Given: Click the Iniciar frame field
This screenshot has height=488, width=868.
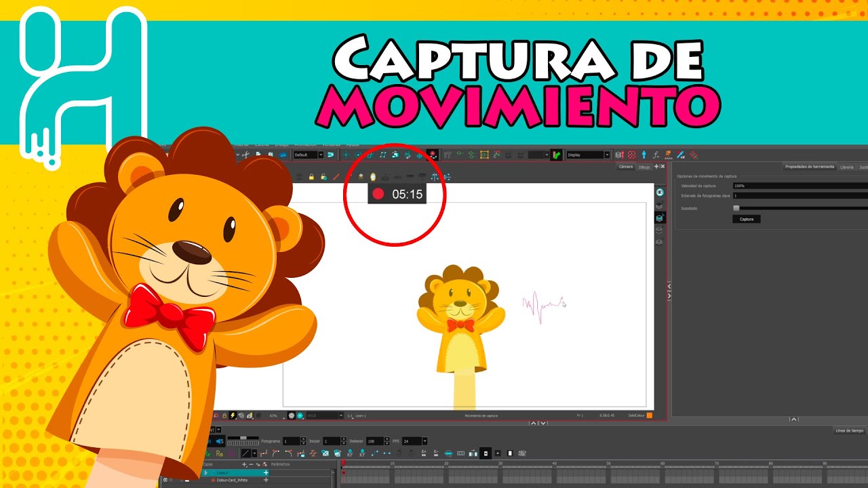Looking at the screenshot, I should point(332,441).
